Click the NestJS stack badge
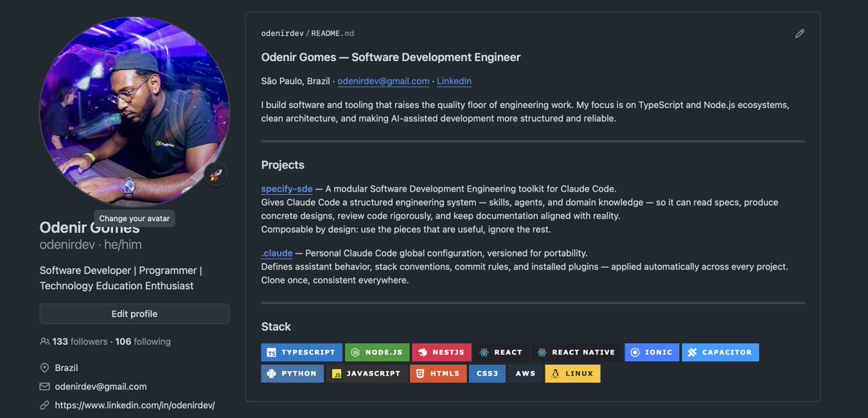 click(x=442, y=353)
